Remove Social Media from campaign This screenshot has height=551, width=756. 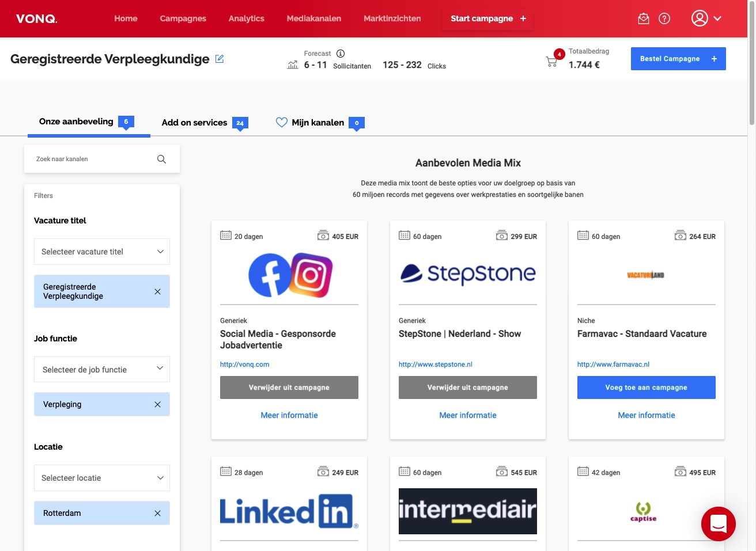coord(289,387)
